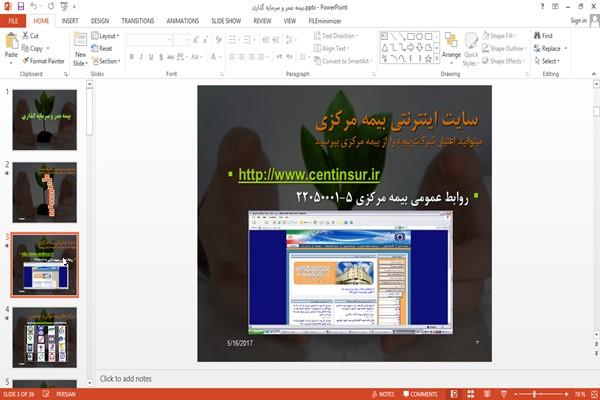600x400 pixels.
Task: Open Text Direction dropdown
Action: point(336,36)
